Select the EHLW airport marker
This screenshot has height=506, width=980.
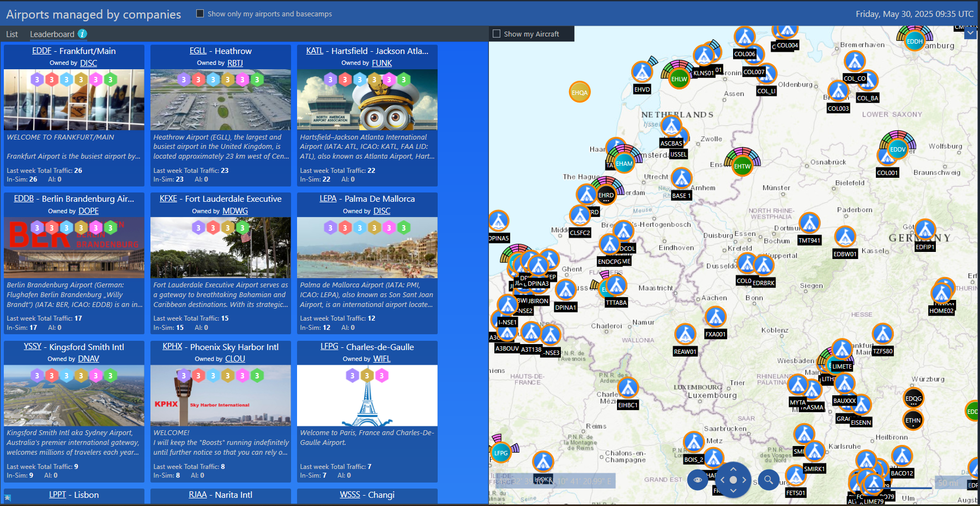(679, 79)
